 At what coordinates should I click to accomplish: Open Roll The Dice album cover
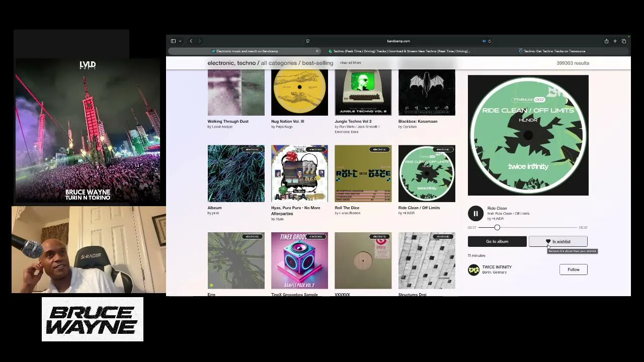(x=363, y=173)
